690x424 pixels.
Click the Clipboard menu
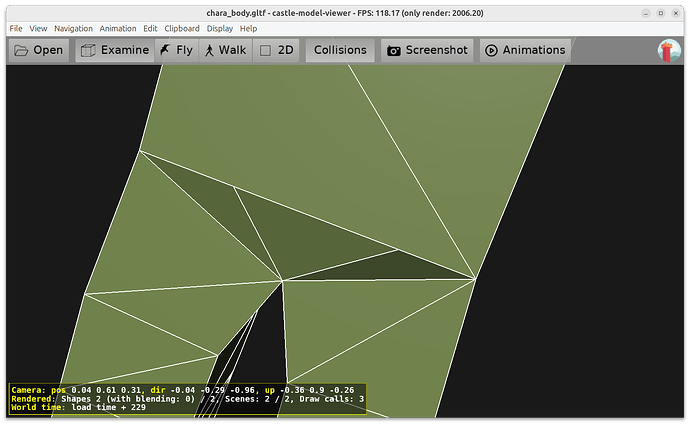(182, 29)
